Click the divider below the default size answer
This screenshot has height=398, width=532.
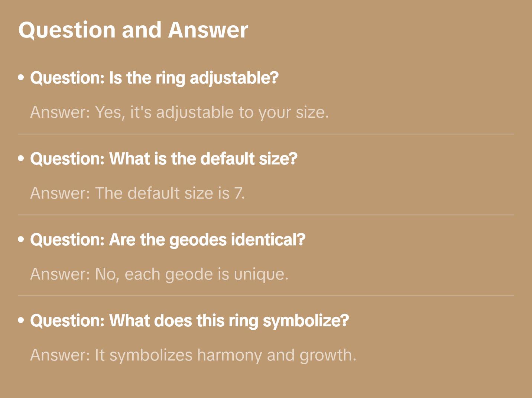(x=266, y=215)
